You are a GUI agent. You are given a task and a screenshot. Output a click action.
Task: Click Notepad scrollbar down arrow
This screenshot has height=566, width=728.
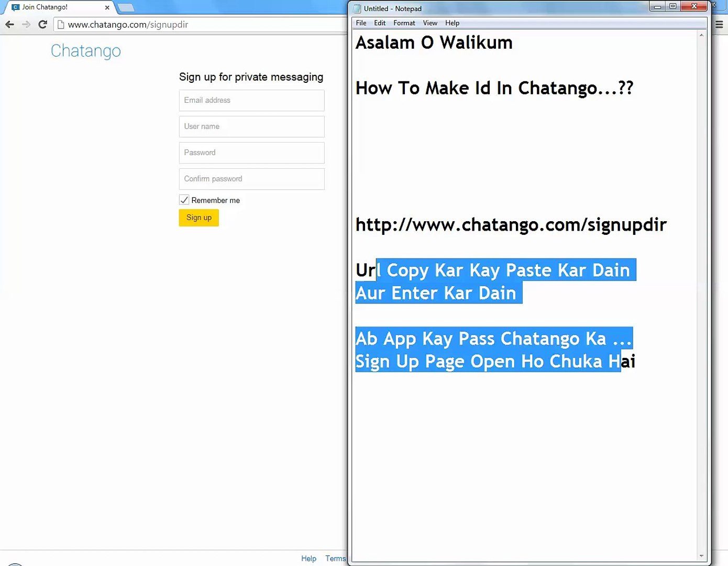coord(701,556)
